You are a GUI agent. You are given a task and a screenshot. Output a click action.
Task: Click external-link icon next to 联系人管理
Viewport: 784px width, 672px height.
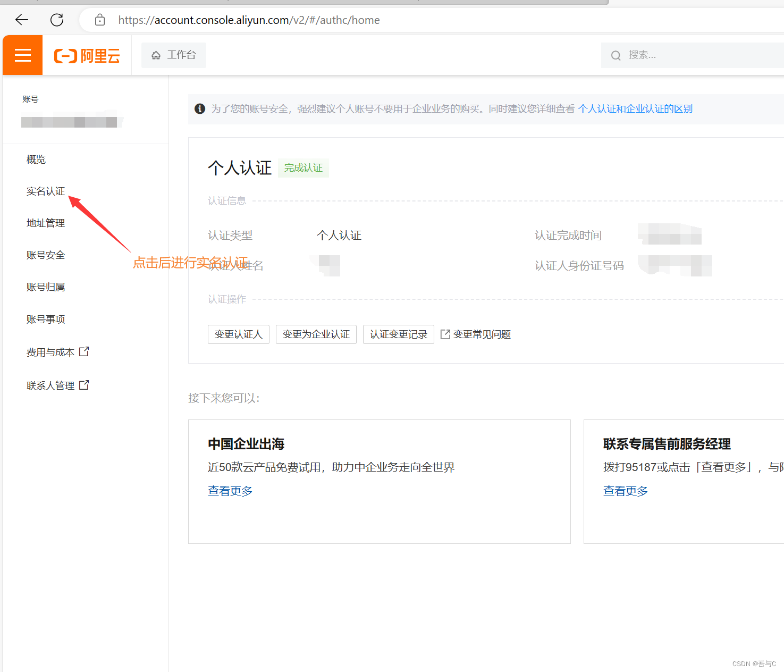pos(84,385)
